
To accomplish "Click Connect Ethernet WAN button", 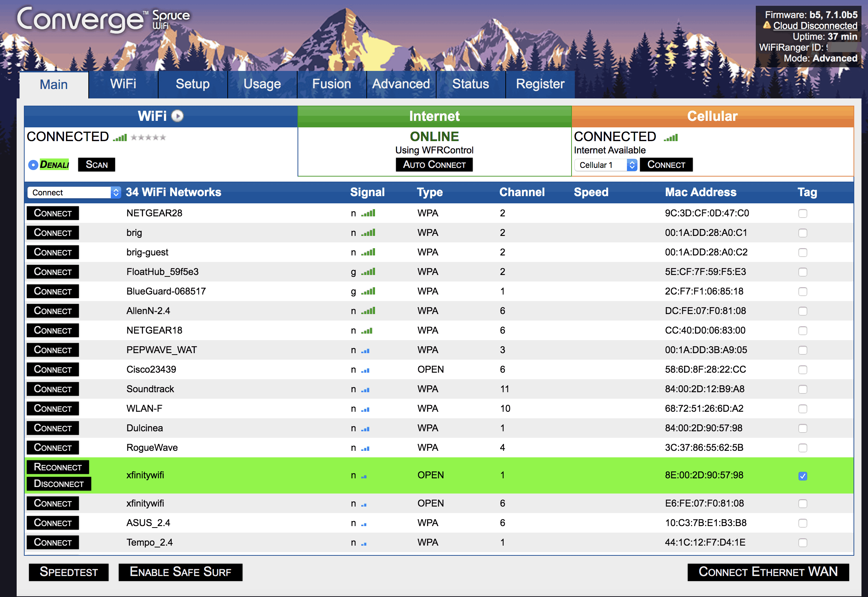I will click(768, 572).
